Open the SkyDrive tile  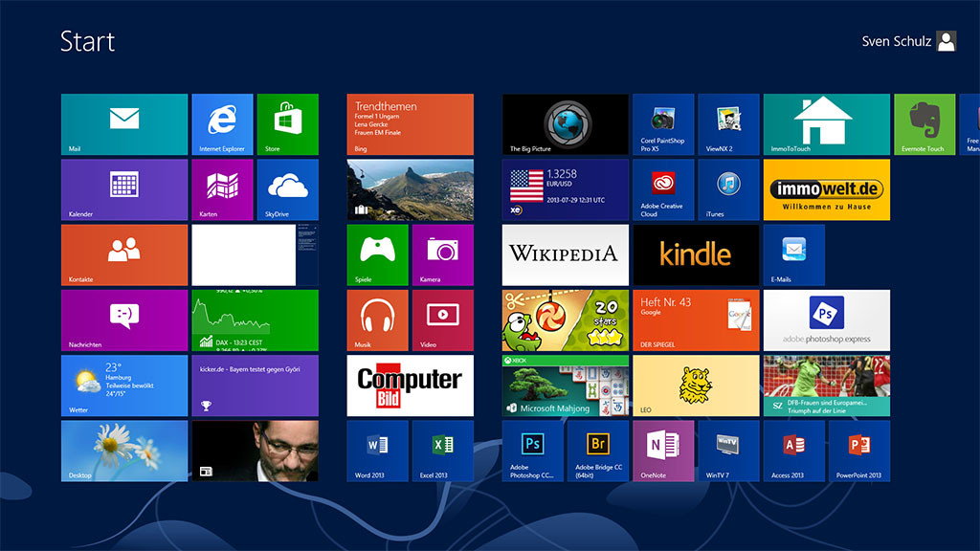[287, 190]
